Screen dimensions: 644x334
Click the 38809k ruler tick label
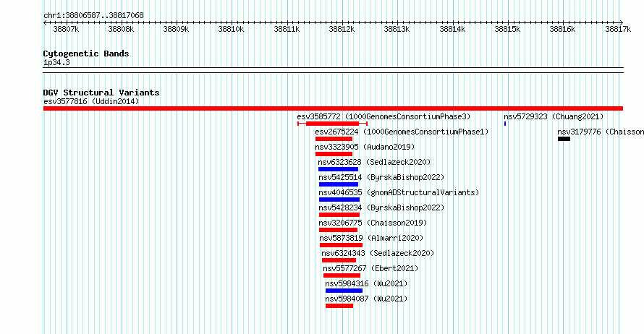(x=177, y=30)
